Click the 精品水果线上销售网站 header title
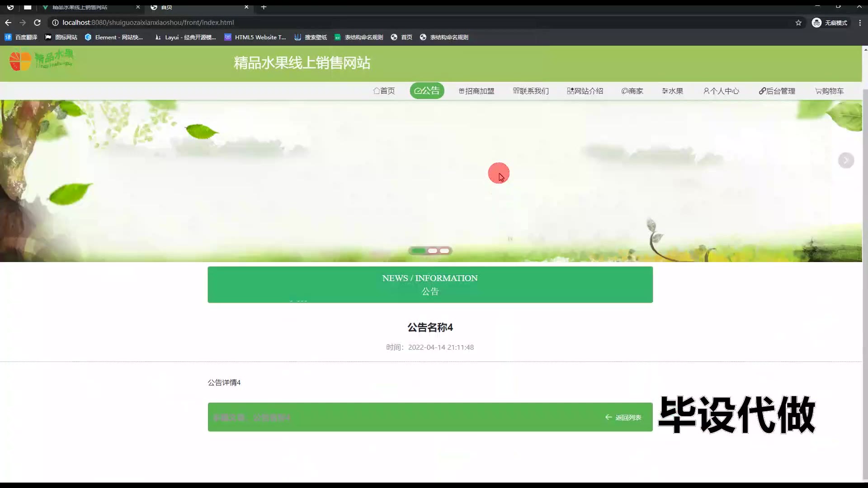This screenshot has height=488, width=868. point(302,63)
